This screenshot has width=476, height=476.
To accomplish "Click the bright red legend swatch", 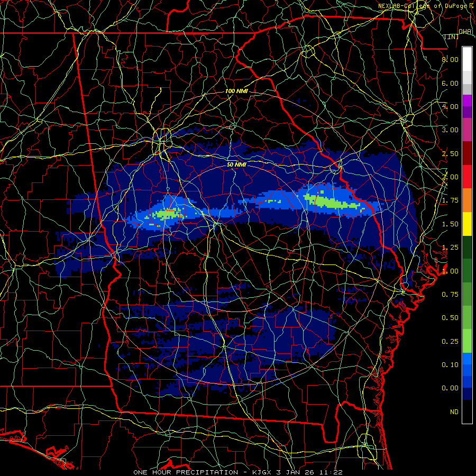I will [467, 177].
